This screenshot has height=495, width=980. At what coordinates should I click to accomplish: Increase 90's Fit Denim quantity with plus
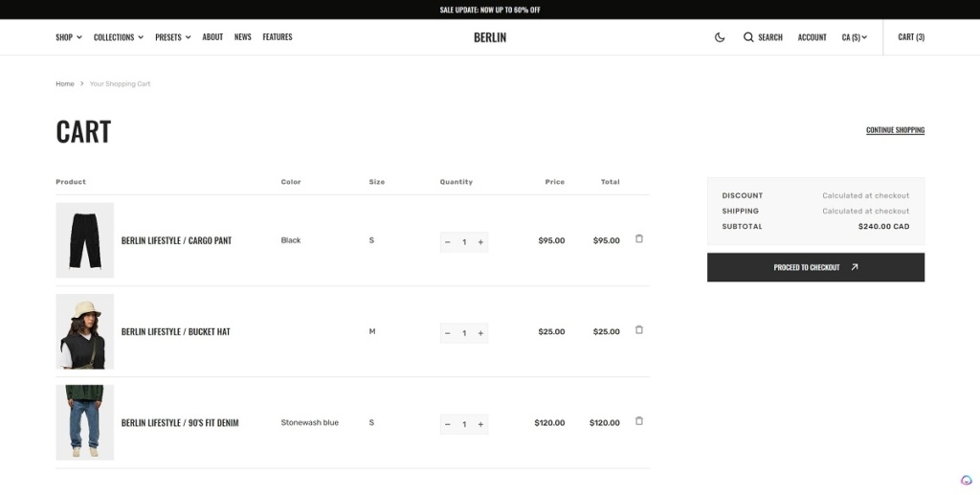pyautogui.click(x=480, y=424)
